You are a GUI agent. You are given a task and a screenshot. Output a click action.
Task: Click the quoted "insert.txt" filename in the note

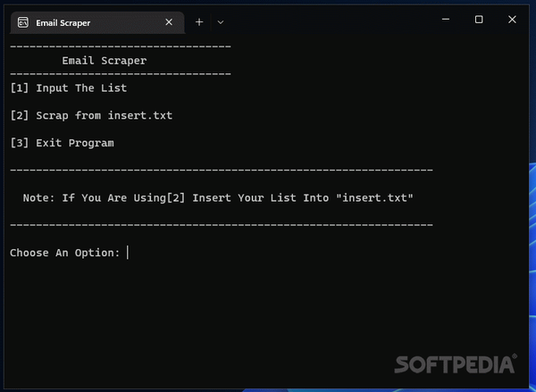point(374,197)
